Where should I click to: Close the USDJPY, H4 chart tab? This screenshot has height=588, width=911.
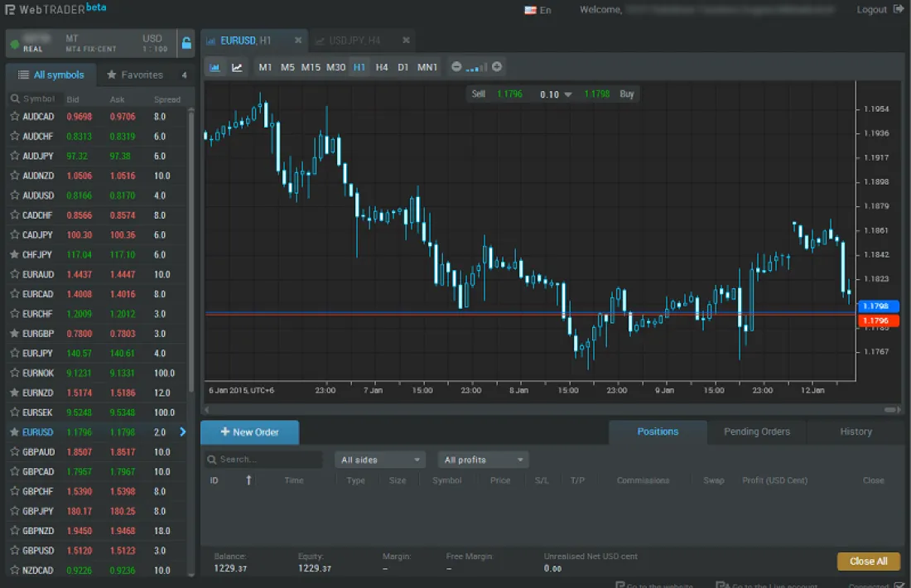[406, 40]
